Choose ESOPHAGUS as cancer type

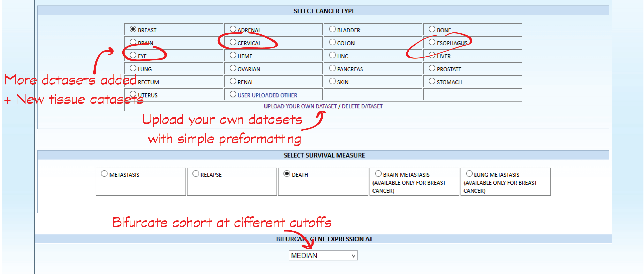point(432,42)
